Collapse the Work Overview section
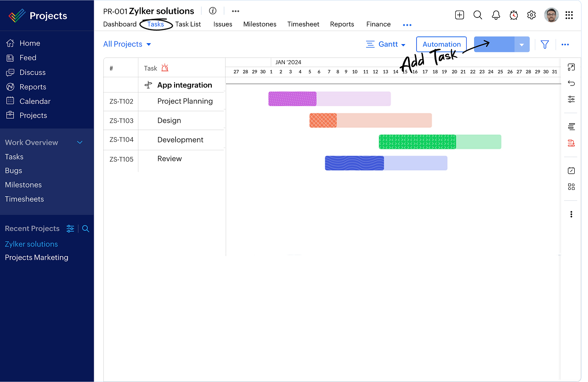This screenshot has width=588, height=382. [x=80, y=143]
